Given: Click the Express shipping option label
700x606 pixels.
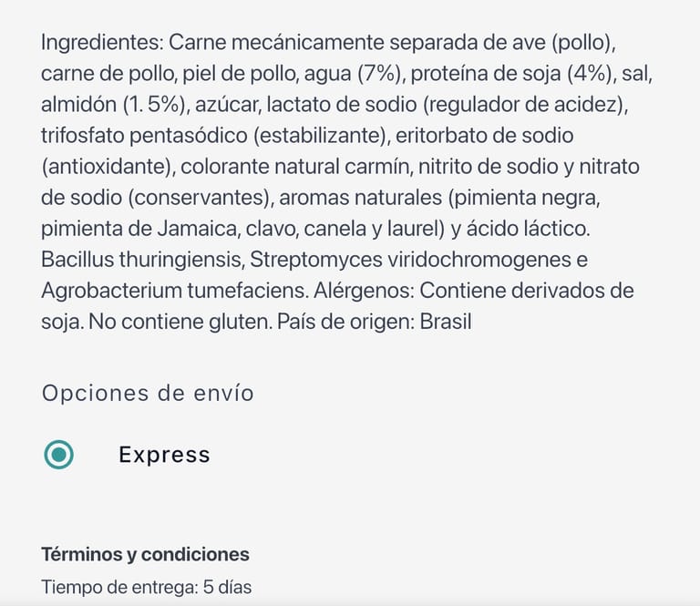Looking at the screenshot, I should (x=164, y=455).
